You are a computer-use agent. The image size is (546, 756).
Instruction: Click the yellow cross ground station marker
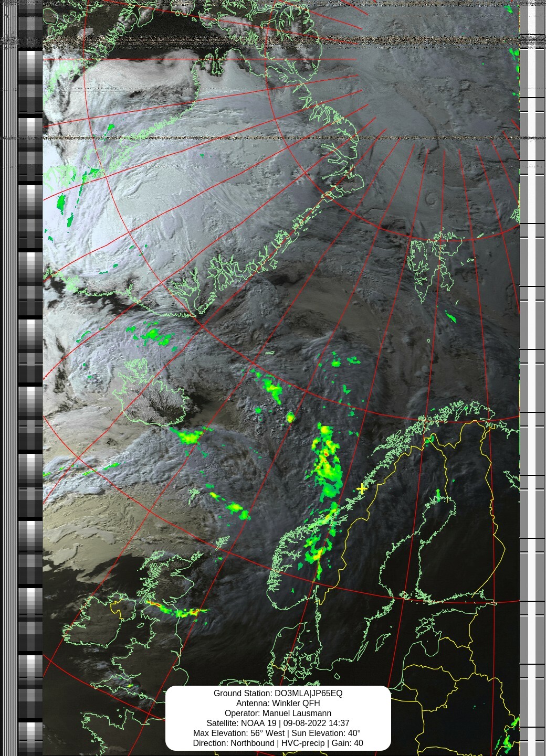tap(362, 489)
